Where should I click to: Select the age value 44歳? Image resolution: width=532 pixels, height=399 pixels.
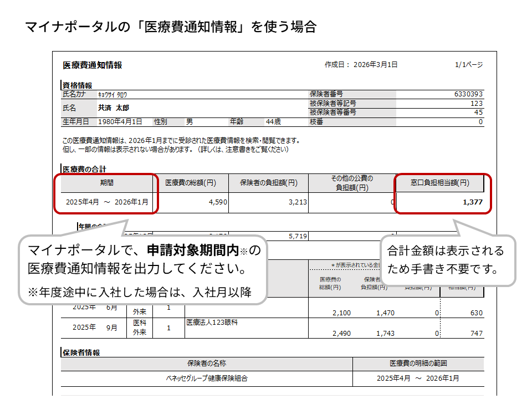click(x=273, y=121)
